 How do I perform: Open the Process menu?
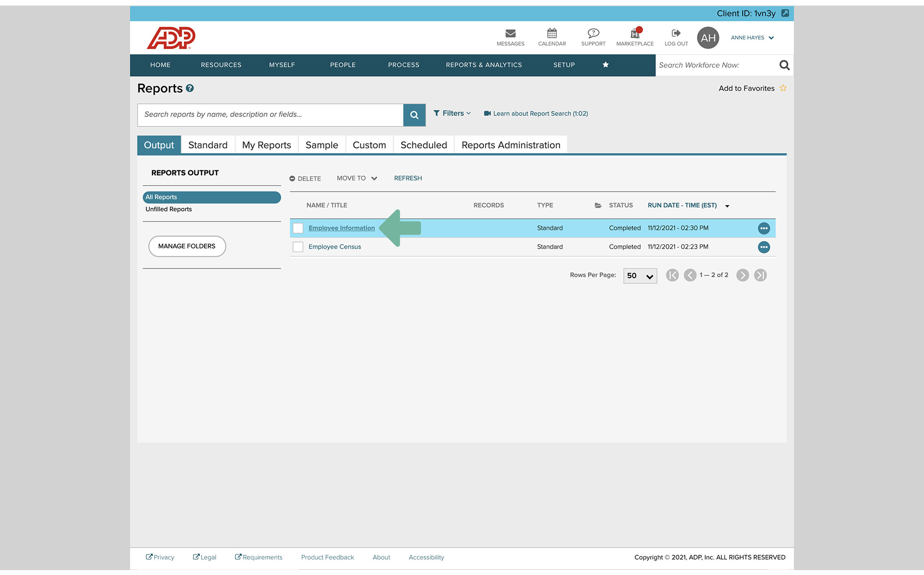pyautogui.click(x=404, y=65)
